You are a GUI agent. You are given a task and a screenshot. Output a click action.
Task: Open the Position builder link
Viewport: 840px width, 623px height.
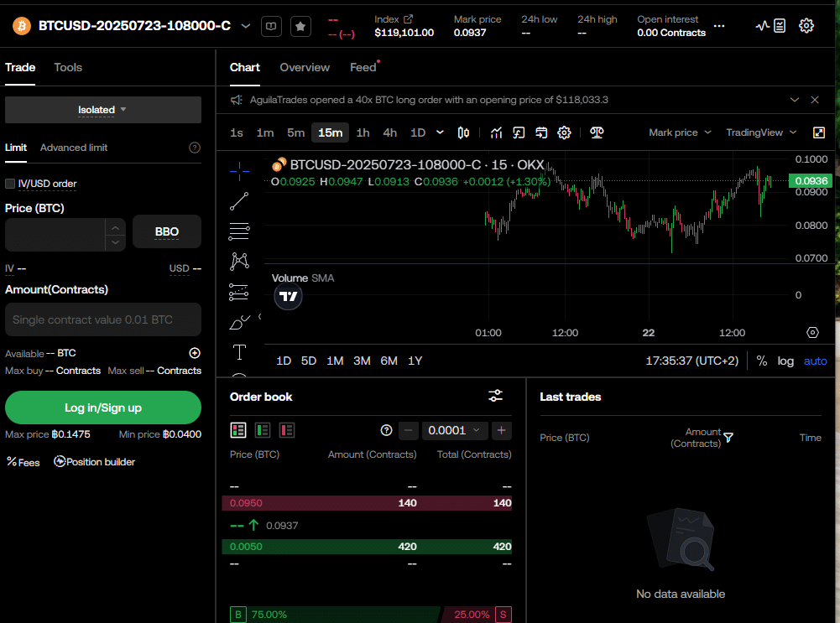(x=94, y=462)
